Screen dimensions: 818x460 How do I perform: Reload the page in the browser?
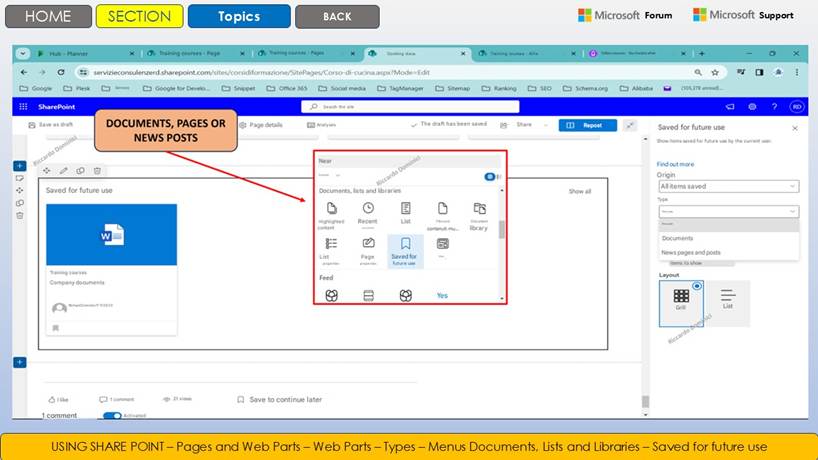pos(61,72)
